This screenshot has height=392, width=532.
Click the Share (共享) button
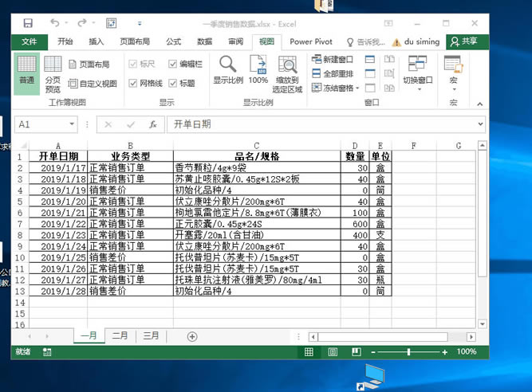pyautogui.click(x=467, y=41)
